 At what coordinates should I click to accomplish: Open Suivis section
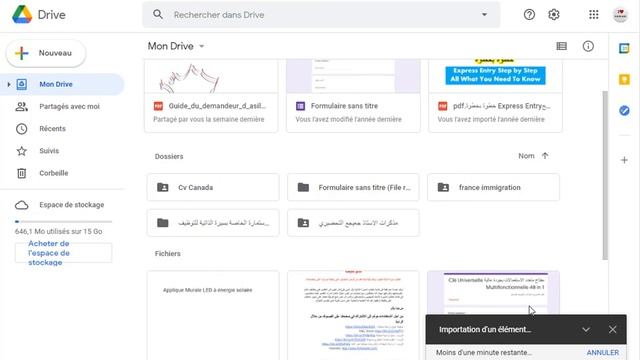coord(62,151)
